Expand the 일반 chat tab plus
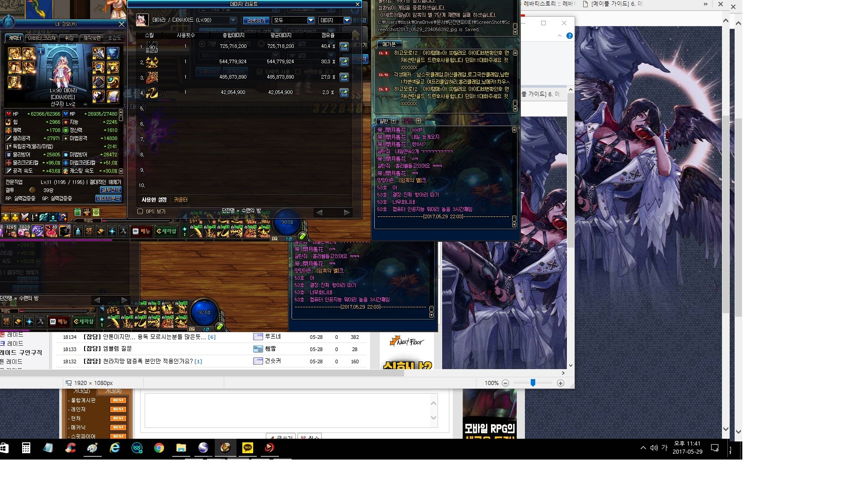 point(393,121)
